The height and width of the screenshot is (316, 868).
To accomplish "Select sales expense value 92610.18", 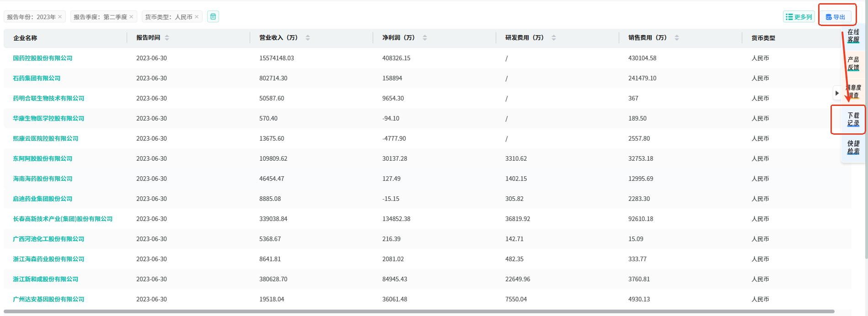I will tap(641, 219).
